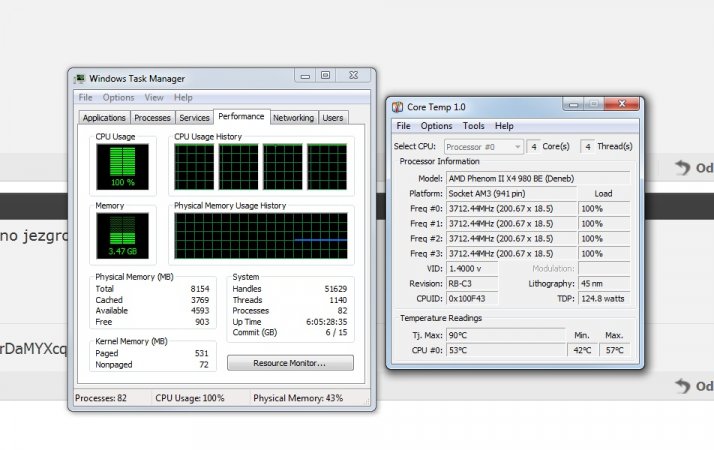Open Core Temp Options menu
714x450 pixels.
click(436, 126)
